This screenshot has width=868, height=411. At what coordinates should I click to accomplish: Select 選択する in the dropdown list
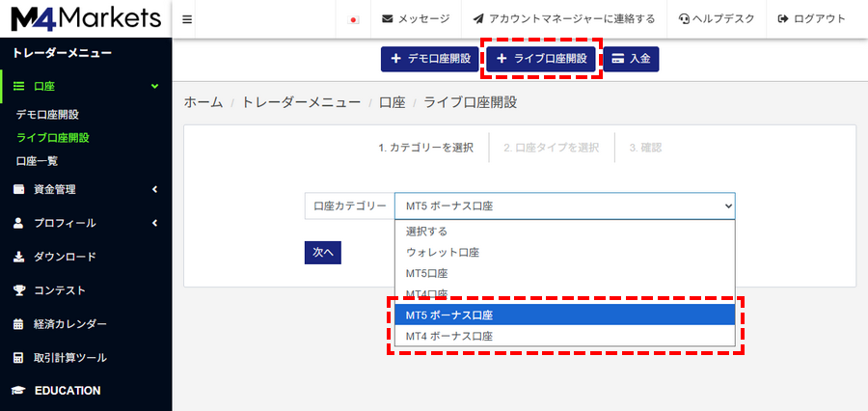564,232
